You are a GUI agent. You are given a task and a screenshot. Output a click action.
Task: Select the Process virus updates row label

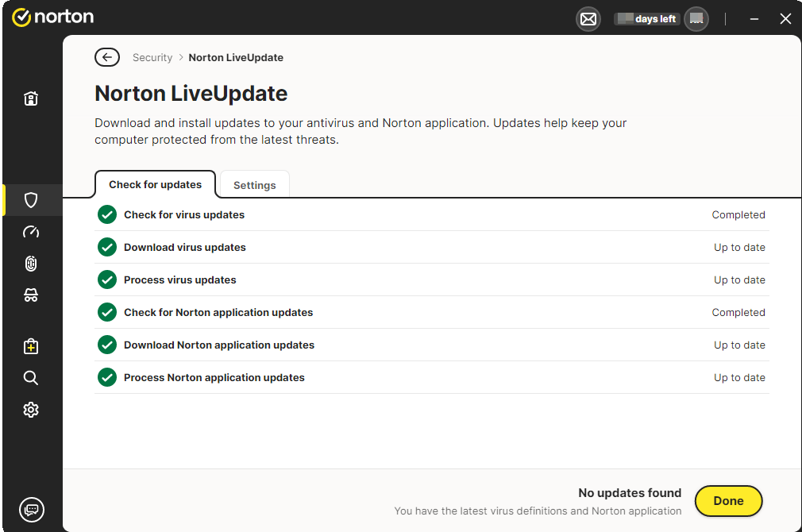tap(180, 279)
